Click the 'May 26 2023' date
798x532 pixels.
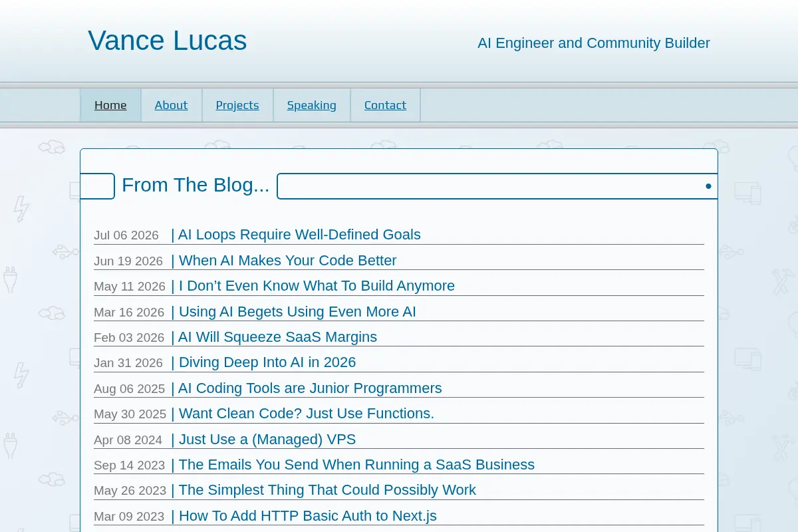pos(130,491)
